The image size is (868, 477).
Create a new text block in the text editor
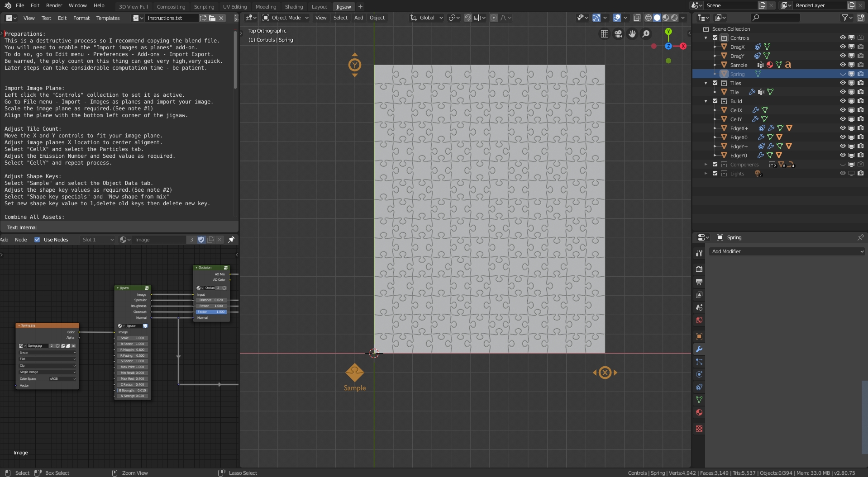(x=203, y=18)
